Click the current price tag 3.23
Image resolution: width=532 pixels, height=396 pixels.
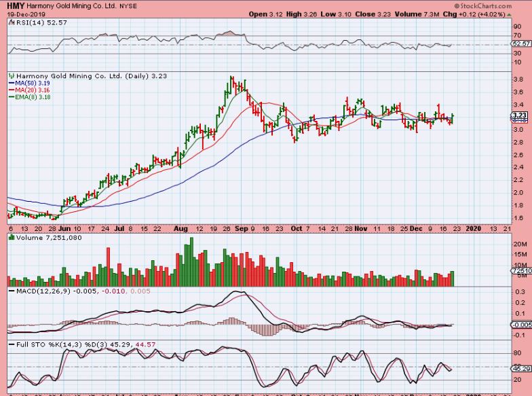(520, 115)
